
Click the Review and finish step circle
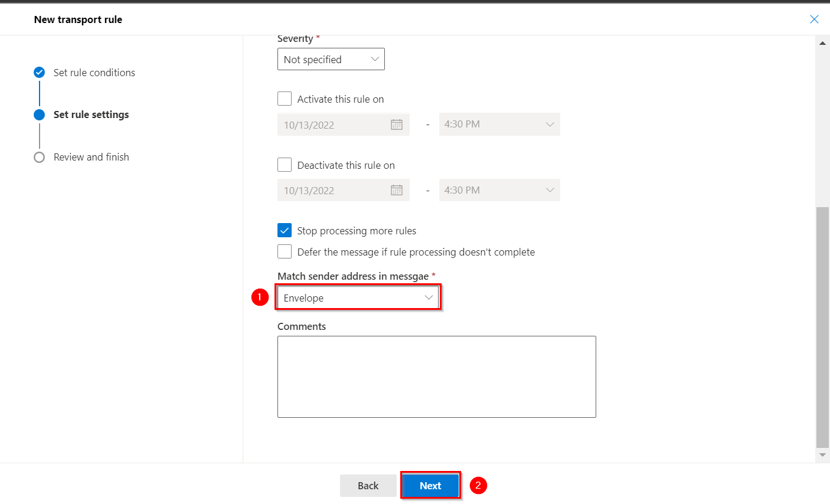click(40, 157)
